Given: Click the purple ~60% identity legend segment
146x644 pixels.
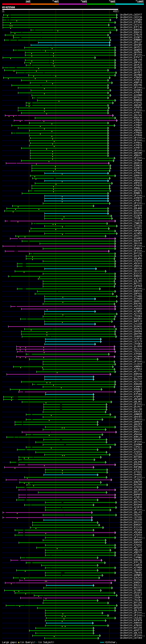Looking at the screenshot, I should coord(73,4).
